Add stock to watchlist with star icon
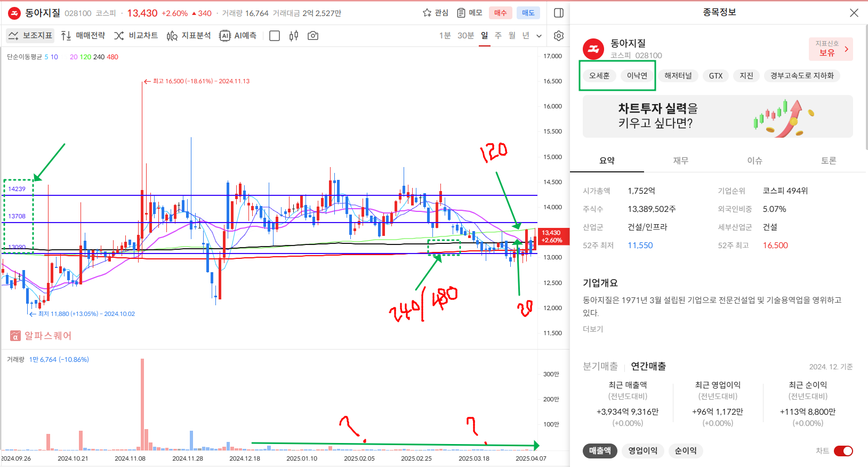Screen dimensions: 868x467 435,13
